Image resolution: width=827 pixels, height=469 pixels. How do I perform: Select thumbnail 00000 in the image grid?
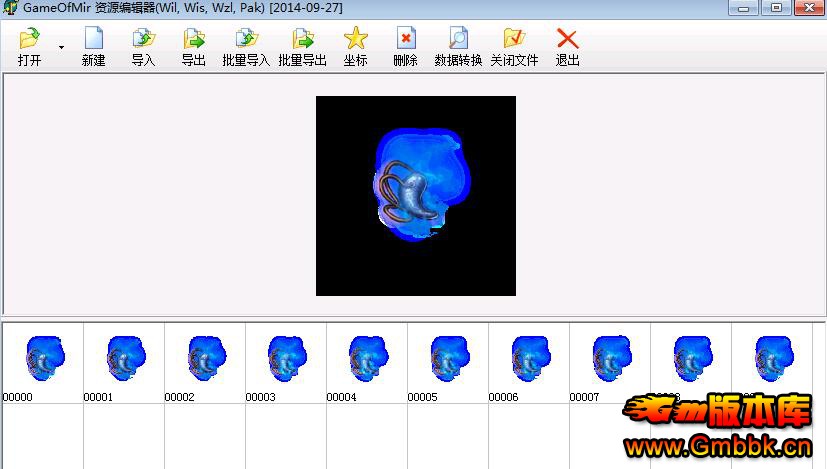pyautogui.click(x=43, y=359)
